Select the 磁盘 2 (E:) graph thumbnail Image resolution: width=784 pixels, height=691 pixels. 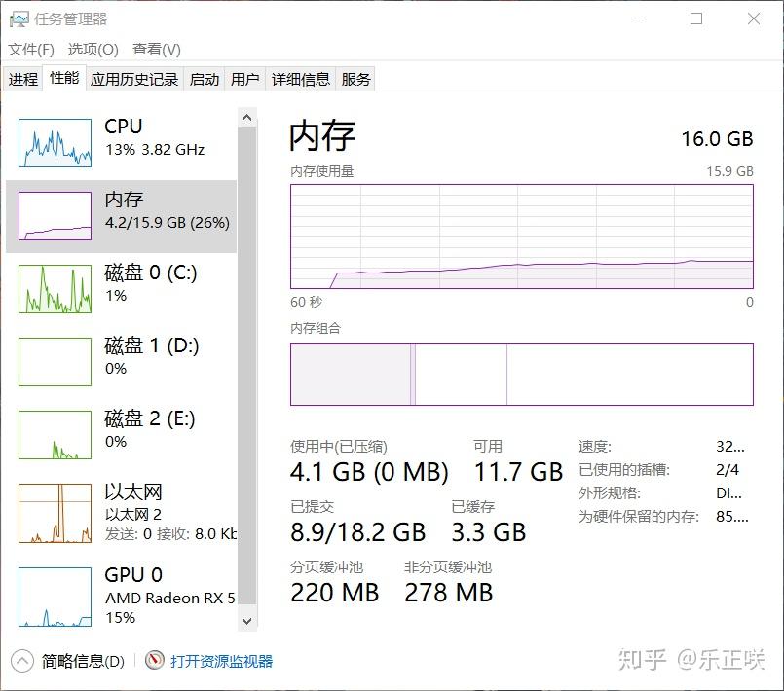(55, 435)
